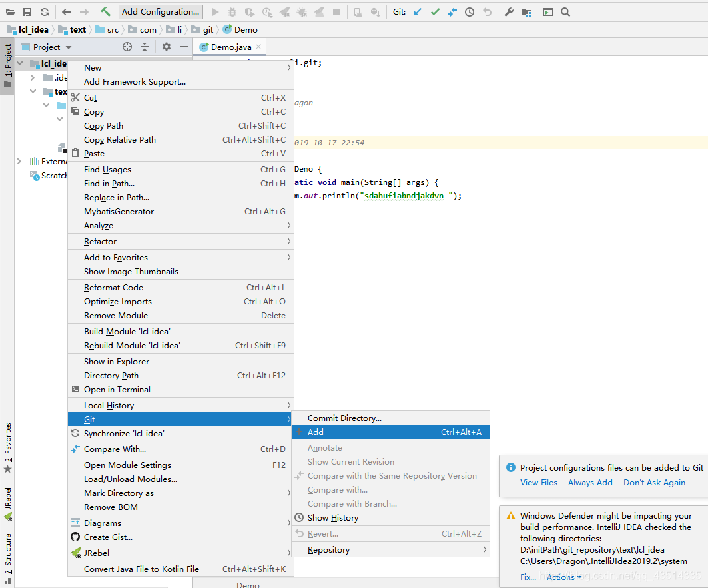This screenshot has height=588, width=708.
Task: Expand the External Libraries tree node
Action: 19,162
